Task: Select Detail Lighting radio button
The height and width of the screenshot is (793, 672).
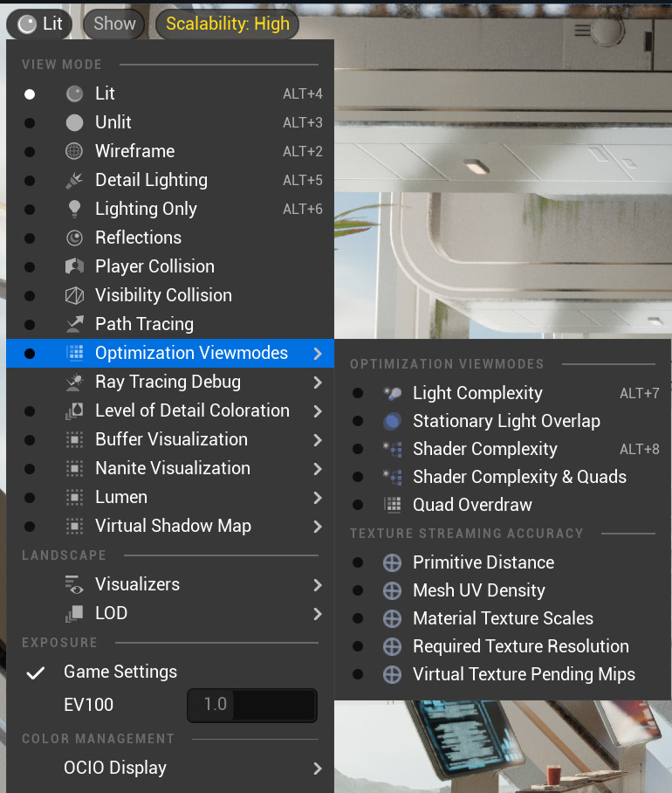Action: 30,181
